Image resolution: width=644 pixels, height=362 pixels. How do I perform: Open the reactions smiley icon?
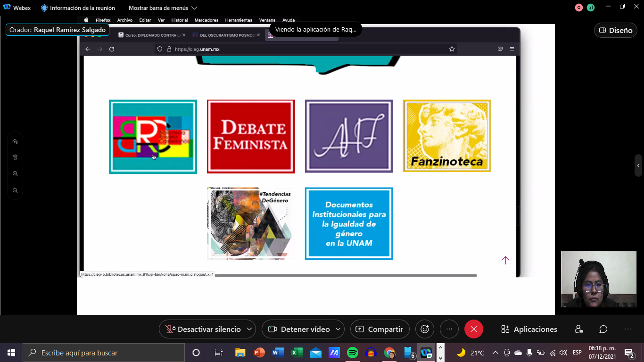tap(425, 329)
